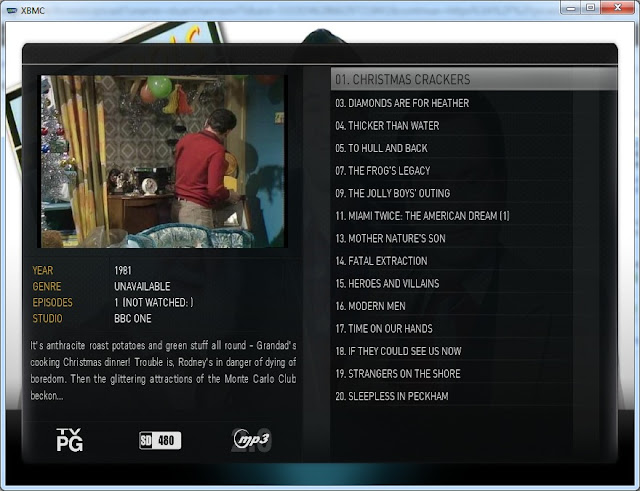Select episode 15. Heroes And Villains

tap(473, 283)
